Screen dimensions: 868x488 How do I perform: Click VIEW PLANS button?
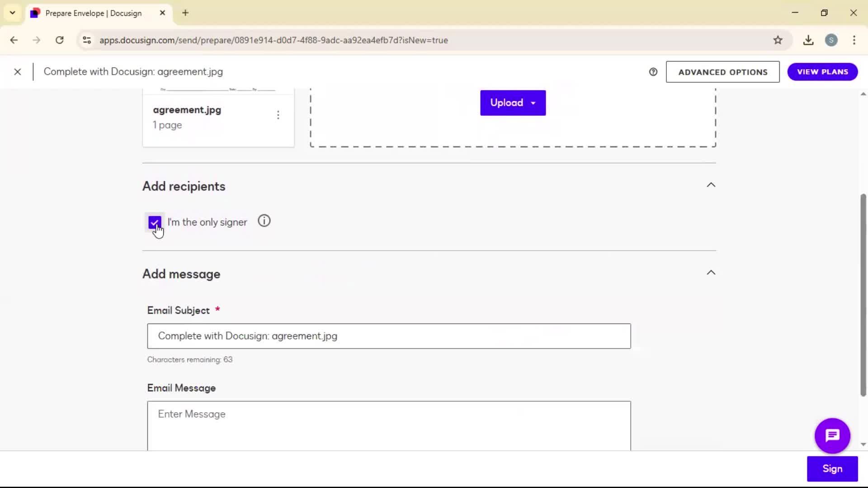tap(822, 72)
